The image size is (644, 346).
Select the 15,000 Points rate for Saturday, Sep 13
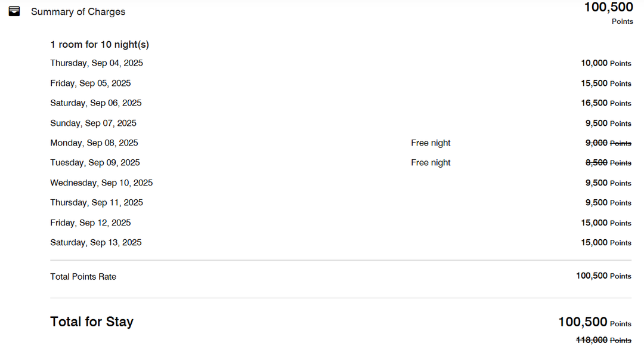[606, 243]
